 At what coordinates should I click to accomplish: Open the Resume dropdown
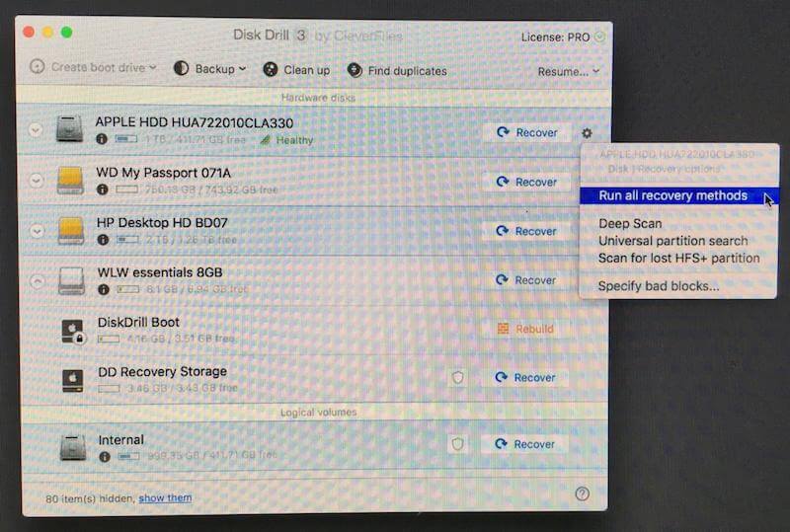569,71
